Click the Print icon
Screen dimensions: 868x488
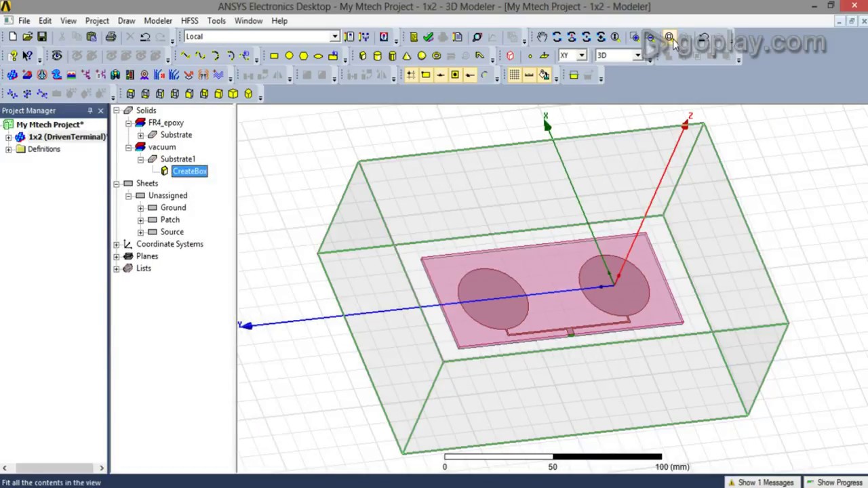(x=111, y=37)
